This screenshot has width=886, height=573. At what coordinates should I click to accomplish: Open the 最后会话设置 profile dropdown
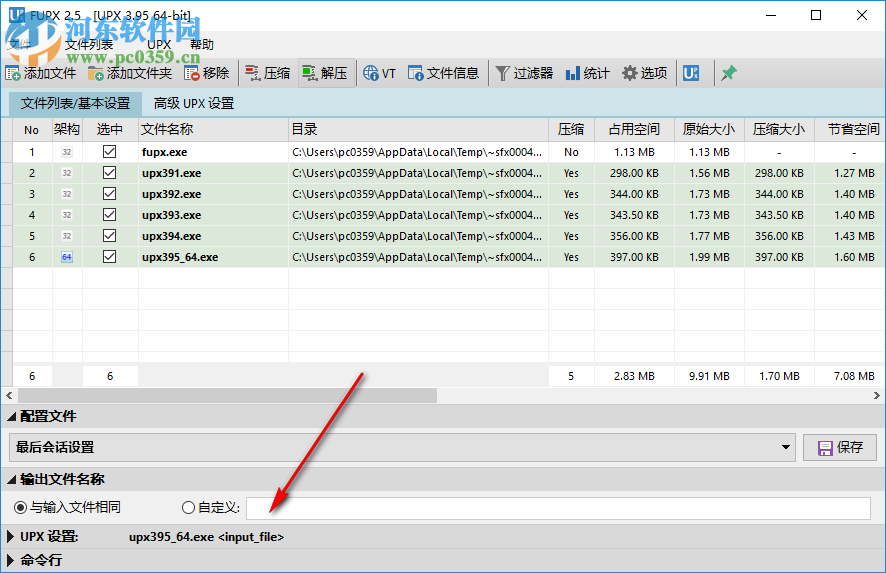coord(402,448)
